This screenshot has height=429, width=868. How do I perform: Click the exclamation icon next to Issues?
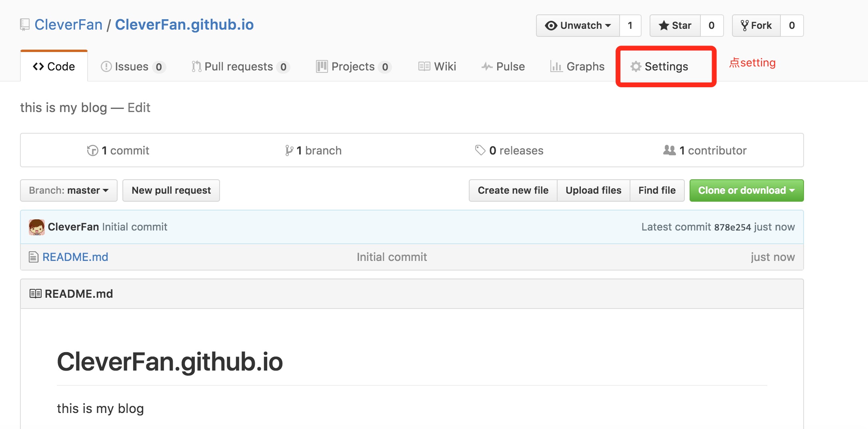tap(106, 66)
